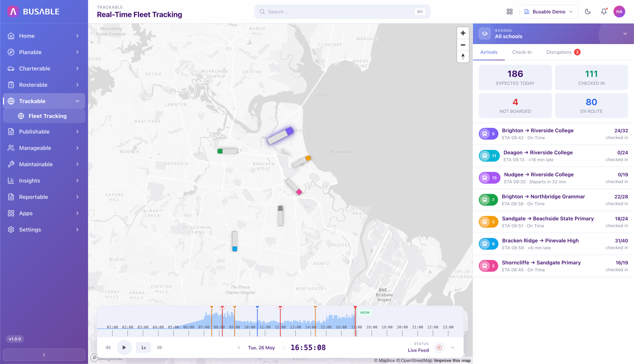This screenshot has width=634, height=364.
Task: Open the Settings menu item
Action: click(x=44, y=230)
